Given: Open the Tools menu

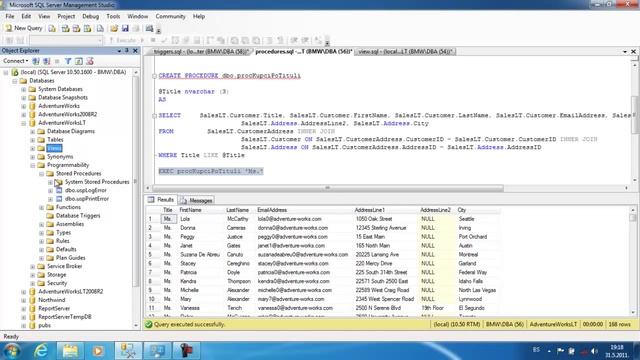Looking at the screenshot, I should click(x=113, y=16).
